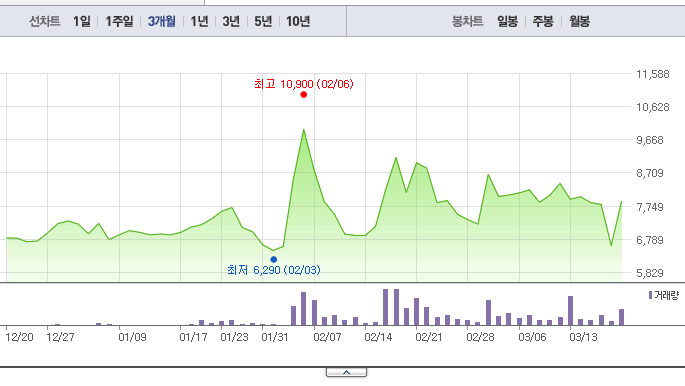This screenshot has width=685, height=386.
Task: Click the 03/06 date axis label
Action: point(533,337)
